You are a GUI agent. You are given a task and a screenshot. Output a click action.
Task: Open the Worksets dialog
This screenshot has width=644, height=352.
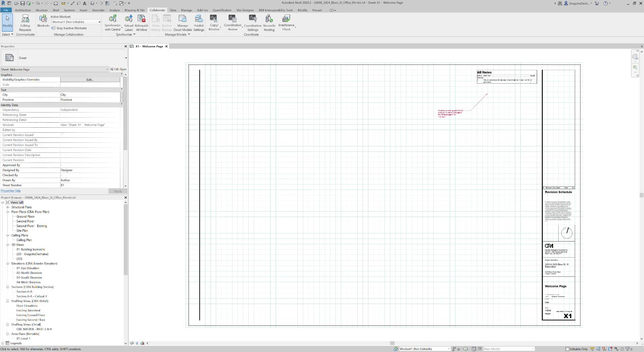click(x=43, y=22)
